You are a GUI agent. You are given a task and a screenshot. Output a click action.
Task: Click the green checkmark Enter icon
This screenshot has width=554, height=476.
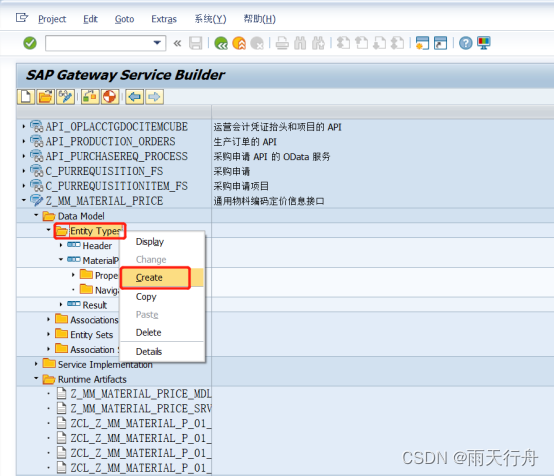pos(30,43)
